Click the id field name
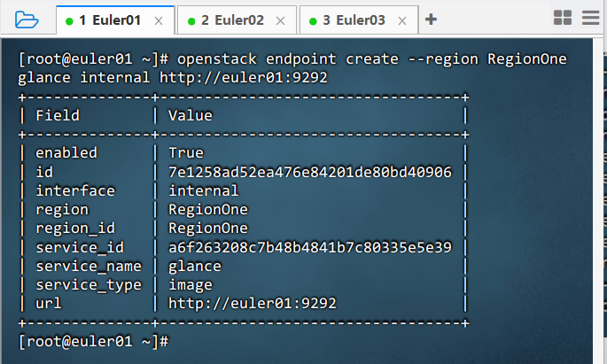Viewport: 607px width, 364px height. 44,172
